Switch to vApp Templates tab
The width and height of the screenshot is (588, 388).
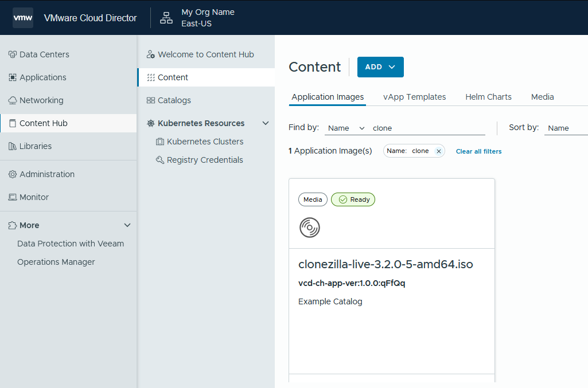[x=414, y=97]
